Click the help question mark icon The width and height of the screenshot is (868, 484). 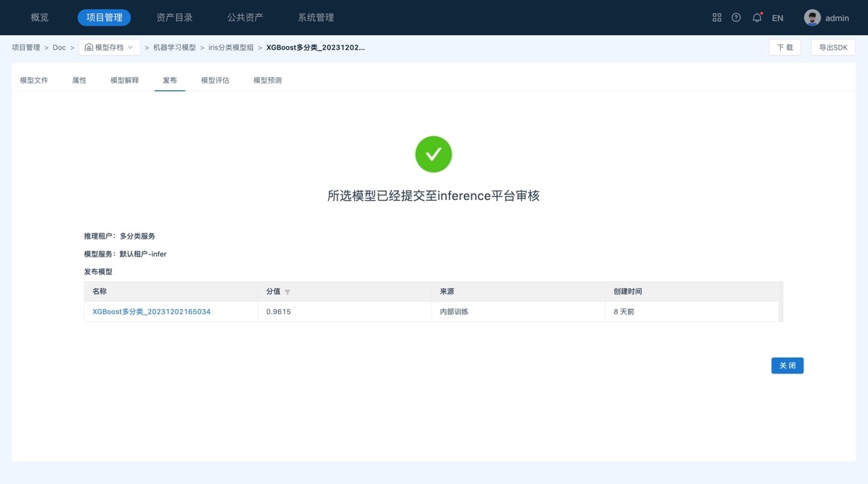(x=736, y=18)
